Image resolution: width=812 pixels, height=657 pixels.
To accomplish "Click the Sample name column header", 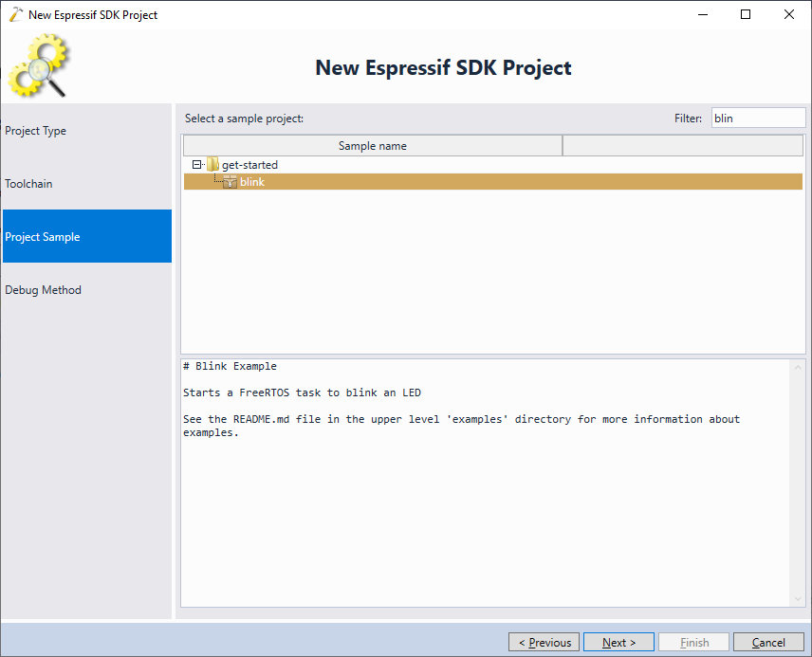I will [x=373, y=145].
